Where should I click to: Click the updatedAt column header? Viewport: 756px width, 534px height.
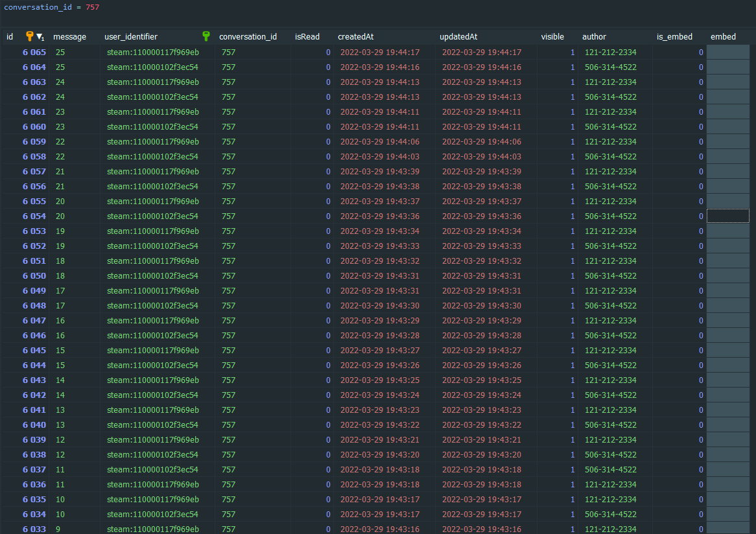458,36
